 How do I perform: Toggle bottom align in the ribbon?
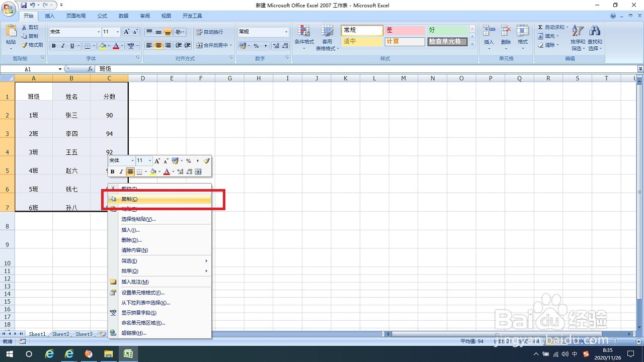(168, 32)
